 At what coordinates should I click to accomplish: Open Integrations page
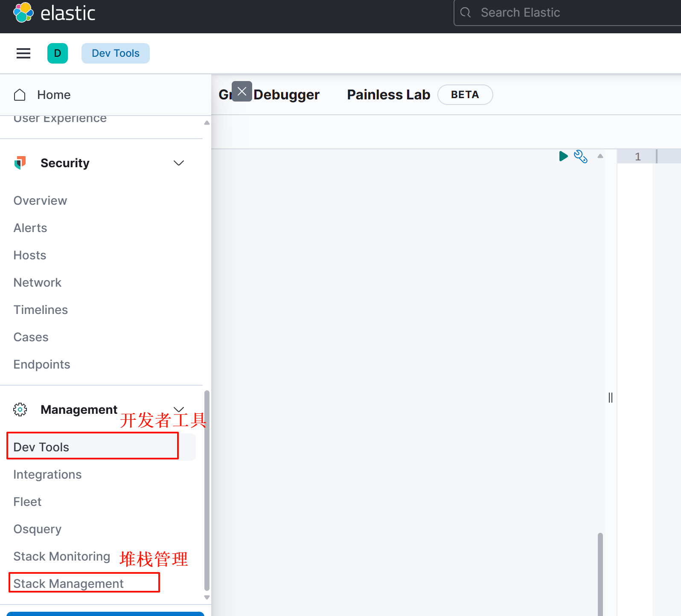tap(47, 474)
